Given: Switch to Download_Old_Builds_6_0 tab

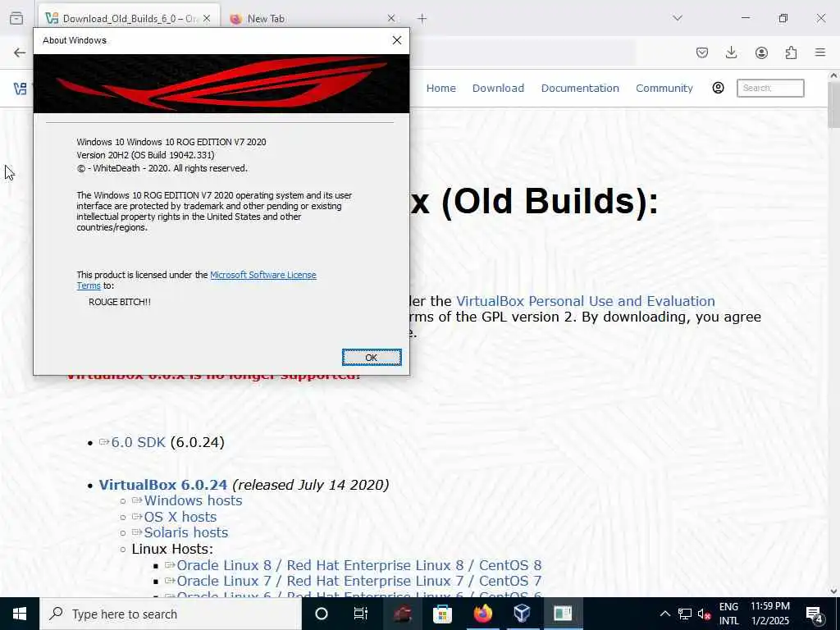Looking at the screenshot, I should click(x=129, y=19).
